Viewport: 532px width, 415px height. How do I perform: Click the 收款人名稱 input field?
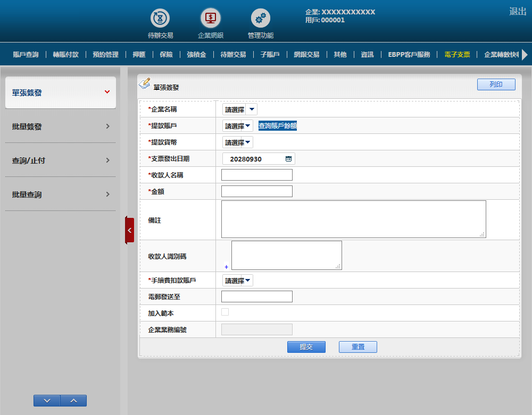[x=256, y=175]
